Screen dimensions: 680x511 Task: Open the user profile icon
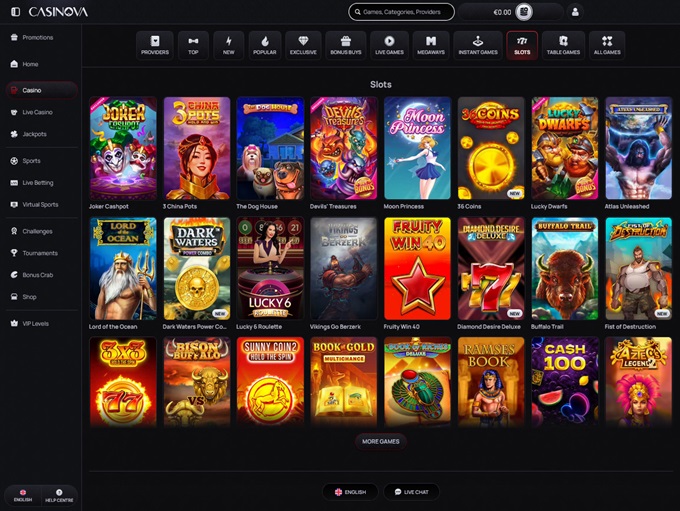(575, 12)
